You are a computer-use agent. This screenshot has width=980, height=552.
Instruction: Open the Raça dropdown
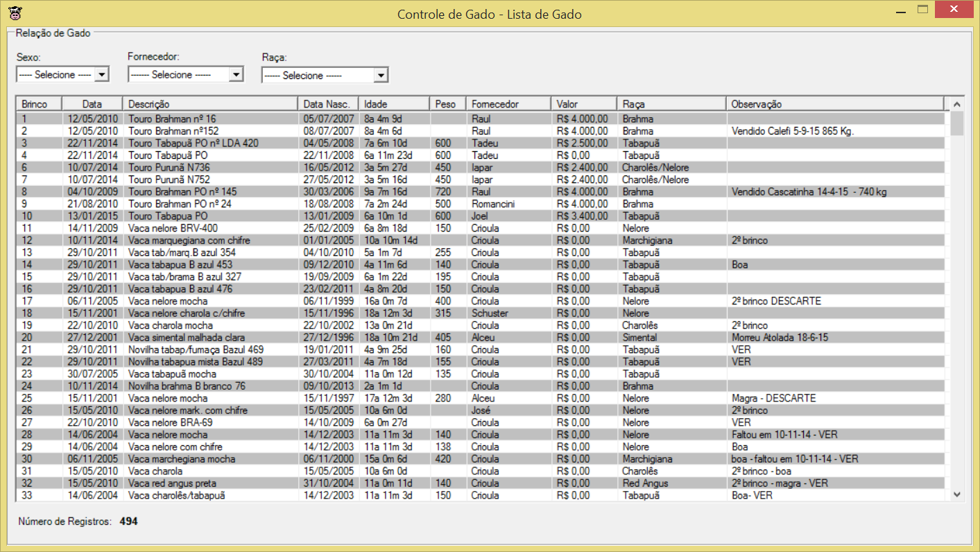click(x=380, y=75)
